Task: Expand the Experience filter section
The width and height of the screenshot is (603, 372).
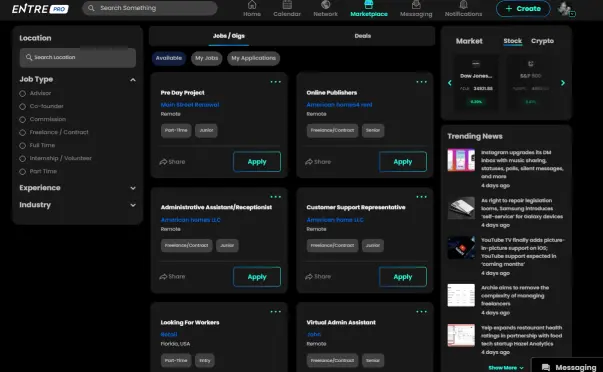Action: coord(133,188)
